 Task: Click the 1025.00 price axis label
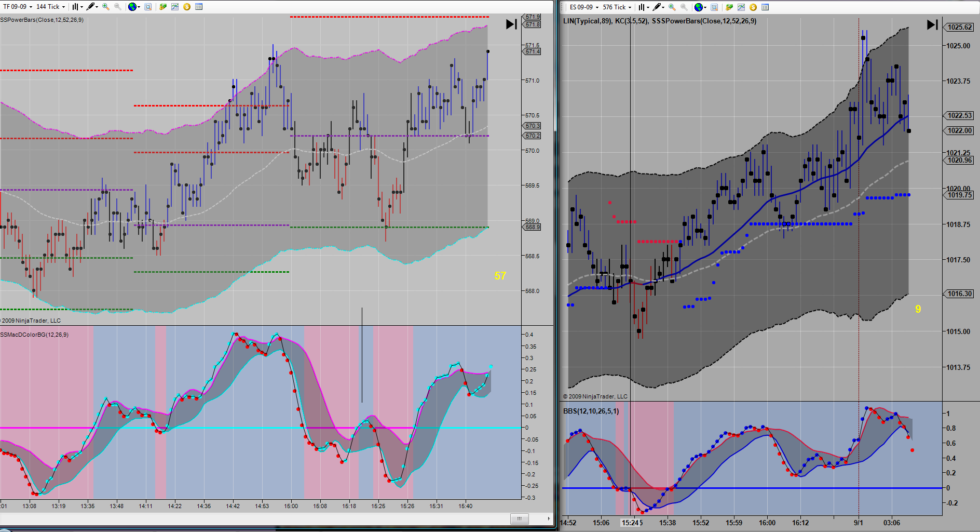[958, 46]
